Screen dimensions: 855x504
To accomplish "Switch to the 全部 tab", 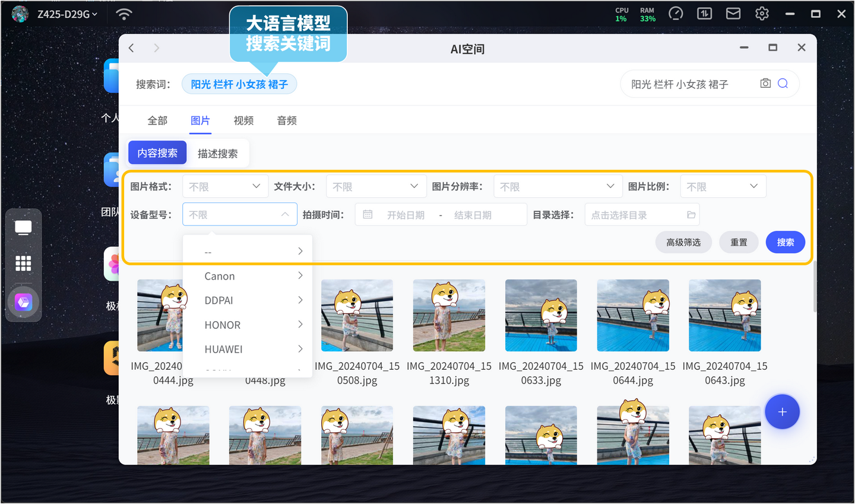I will coord(157,121).
